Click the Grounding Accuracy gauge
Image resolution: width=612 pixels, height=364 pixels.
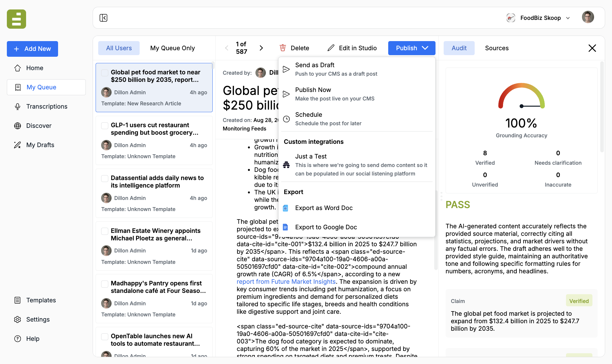pyautogui.click(x=521, y=96)
